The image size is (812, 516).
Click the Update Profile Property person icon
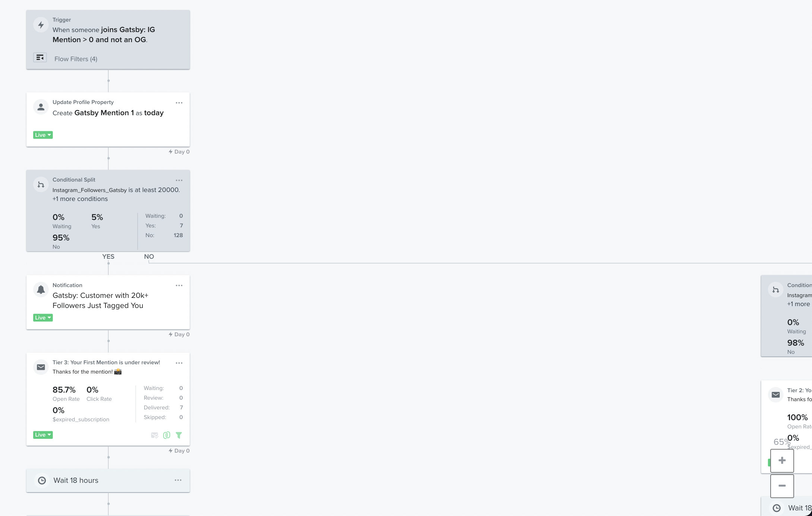tap(40, 107)
